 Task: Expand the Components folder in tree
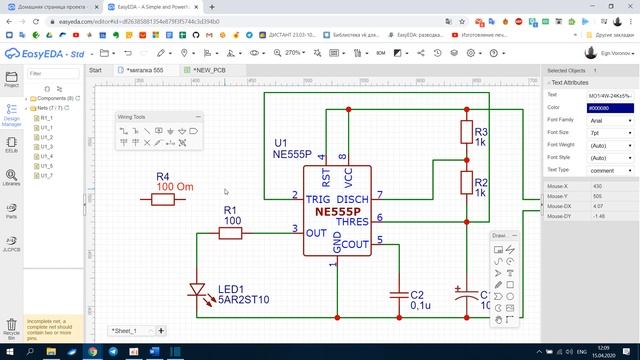click(x=27, y=99)
